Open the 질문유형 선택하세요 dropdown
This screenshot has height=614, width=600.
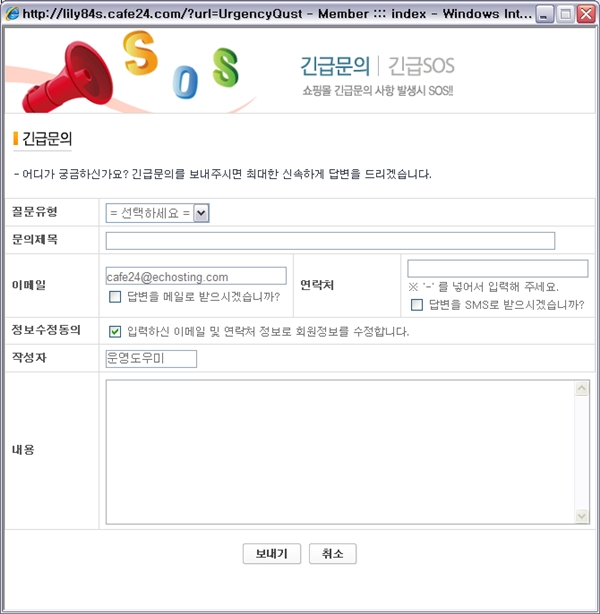(157, 213)
